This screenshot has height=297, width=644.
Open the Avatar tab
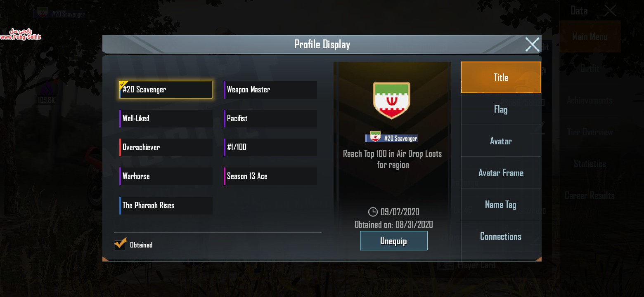tap(501, 141)
